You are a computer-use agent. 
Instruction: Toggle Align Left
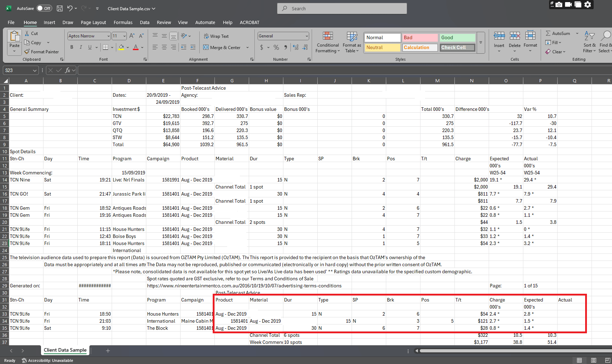pos(155,47)
